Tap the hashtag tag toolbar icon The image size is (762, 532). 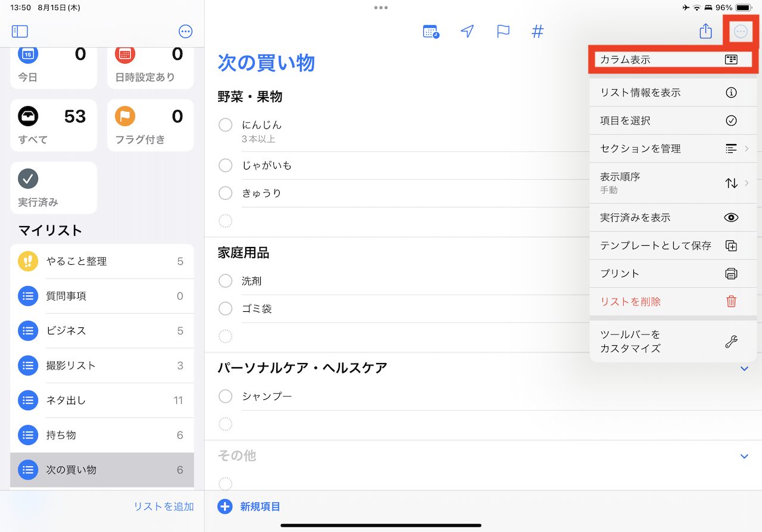coord(538,32)
